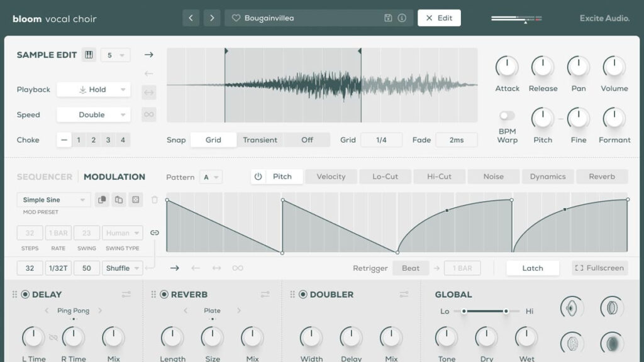Click the keyboard icon beside Sample Edit
This screenshot has height=362, width=644.
tap(89, 55)
